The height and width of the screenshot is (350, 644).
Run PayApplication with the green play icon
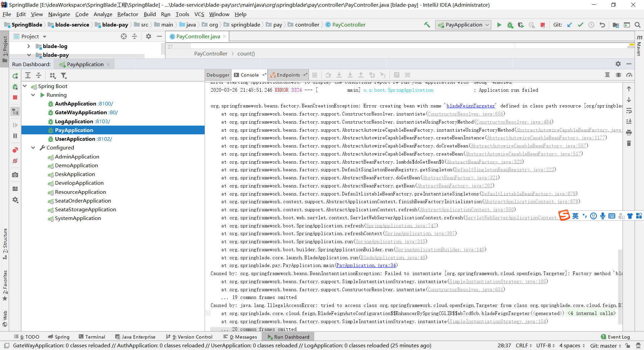(x=499, y=25)
